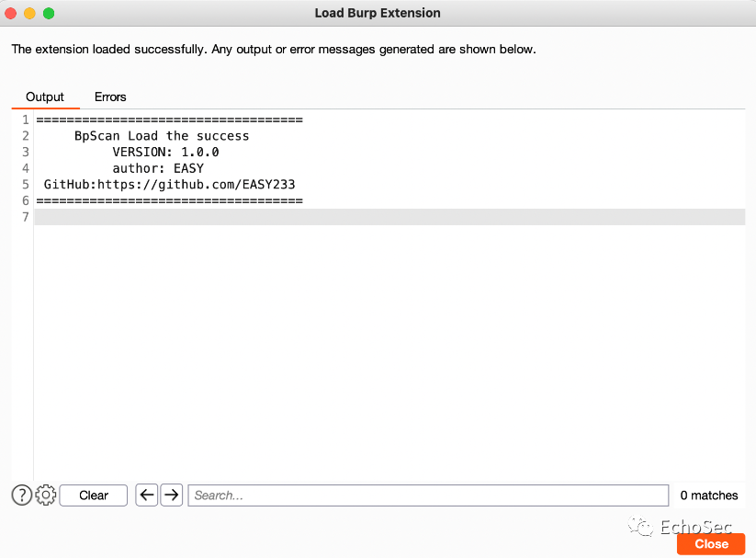Go to next search match arrow
This screenshot has width=756, height=558.
pyautogui.click(x=171, y=495)
